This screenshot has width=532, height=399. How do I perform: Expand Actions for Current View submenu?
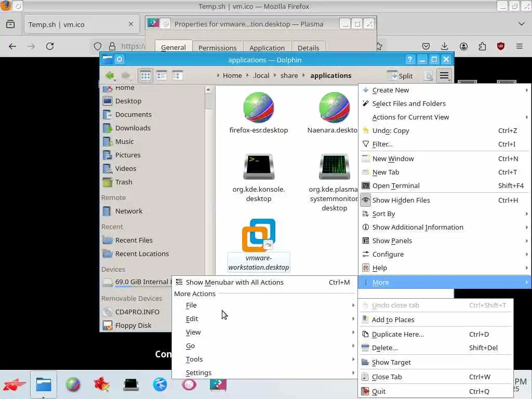coord(445,117)
